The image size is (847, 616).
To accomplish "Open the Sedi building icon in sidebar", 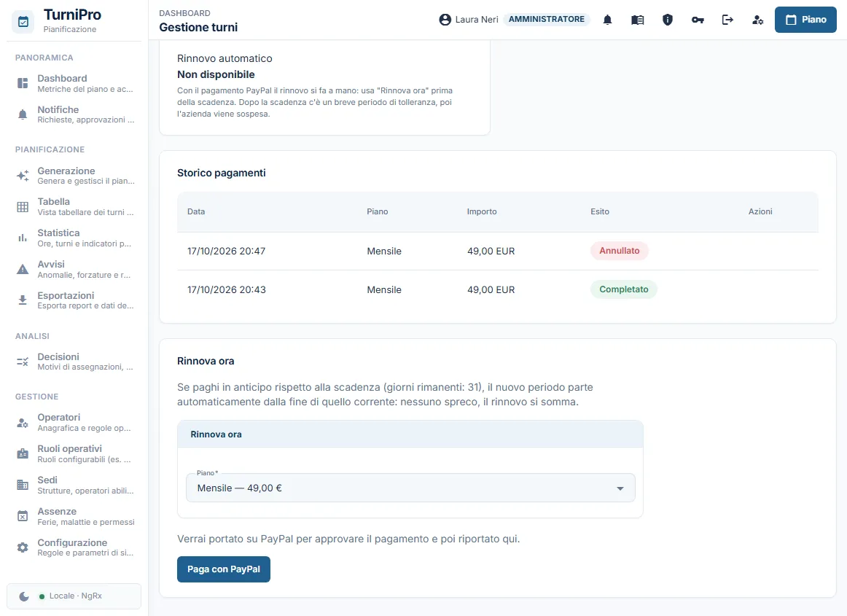I will pyautogui.click(x=23, y=485).
